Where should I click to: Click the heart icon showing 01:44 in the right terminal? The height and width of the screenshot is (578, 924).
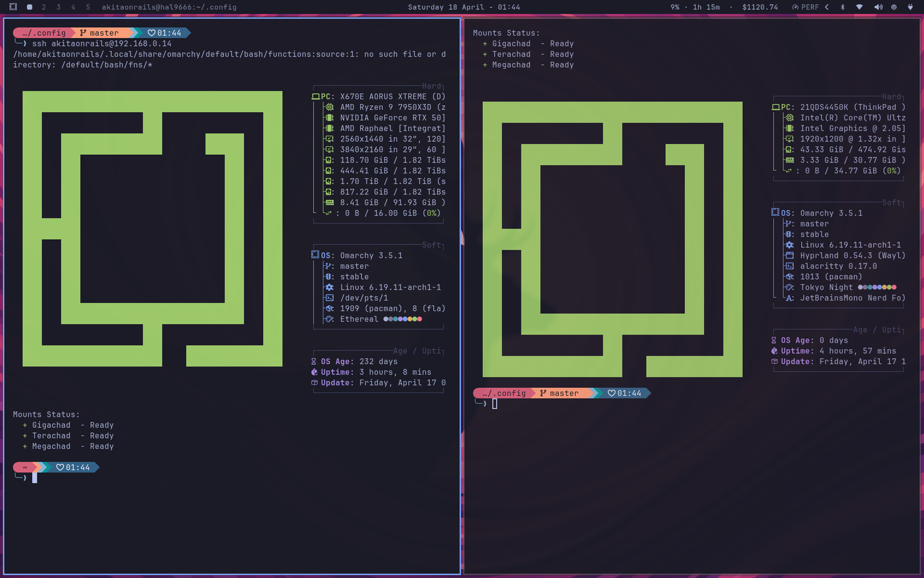(625, 393)
